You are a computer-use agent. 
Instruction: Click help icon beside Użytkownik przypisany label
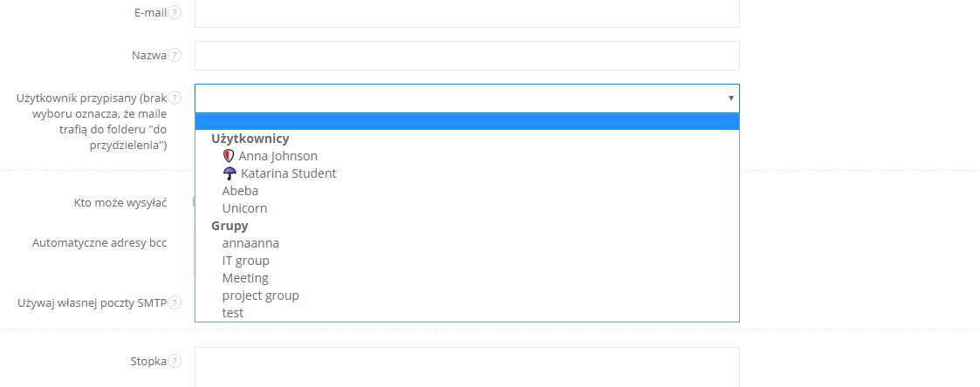175,98
